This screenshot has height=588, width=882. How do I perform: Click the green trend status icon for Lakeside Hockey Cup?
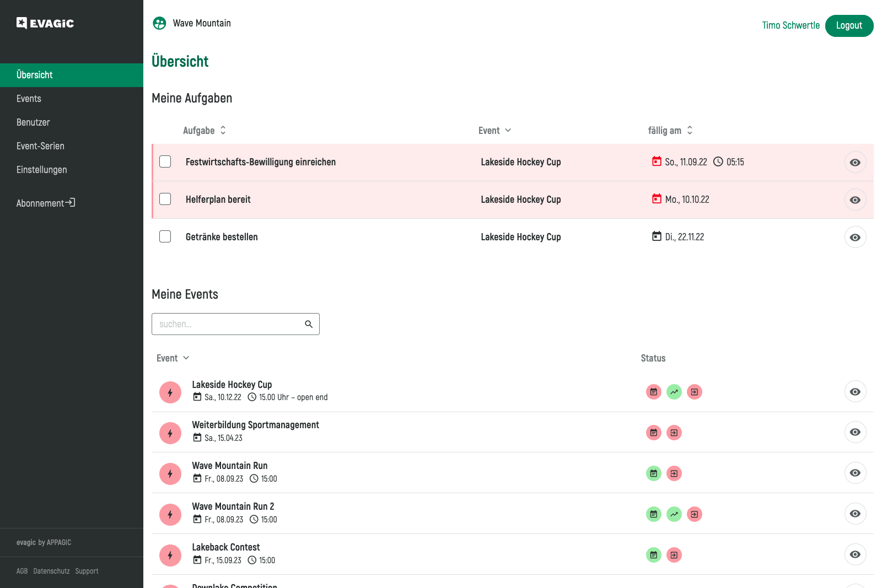pos(674,392)
